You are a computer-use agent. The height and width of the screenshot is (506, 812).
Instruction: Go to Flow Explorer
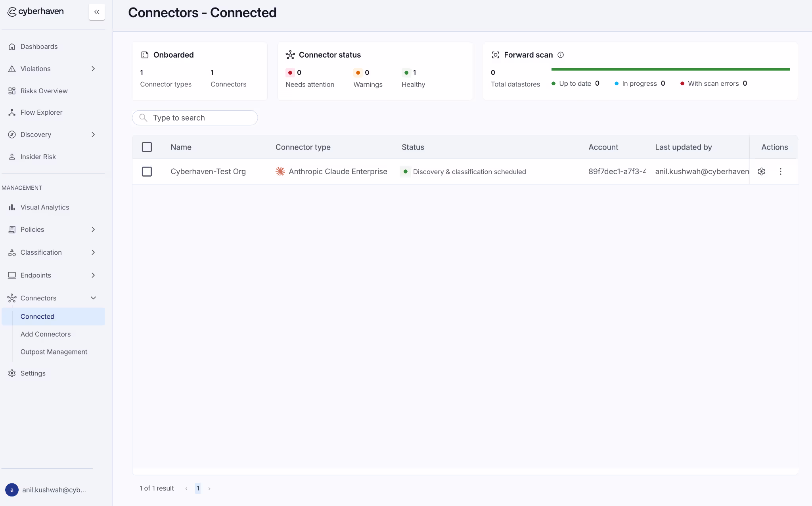coord(41,112)
